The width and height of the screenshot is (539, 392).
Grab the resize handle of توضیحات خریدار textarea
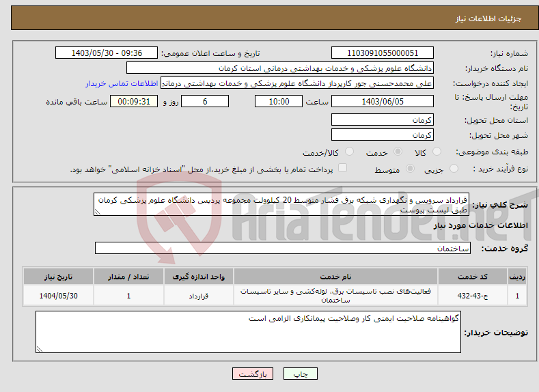pyautogui.click(x=39, y=349)
